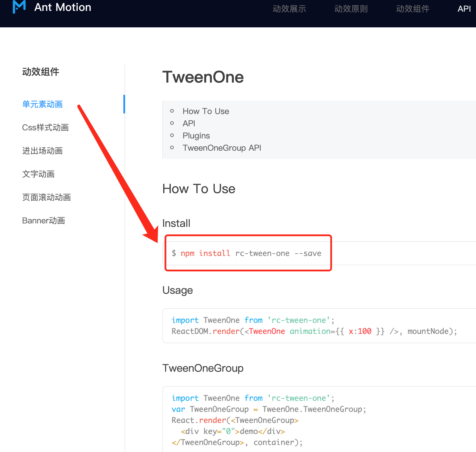Screen dimensions: 476x452
Task: Open the 动效组件 navigation entry
Action: point(412,9)
